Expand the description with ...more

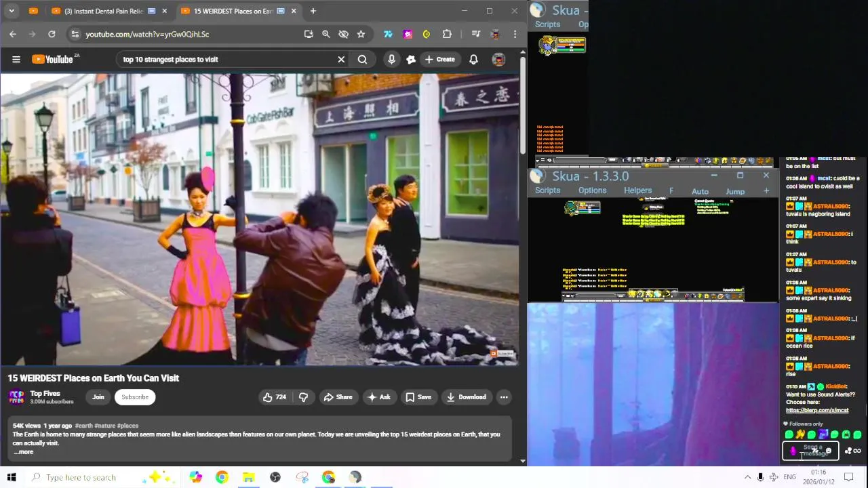coord(23,452)
